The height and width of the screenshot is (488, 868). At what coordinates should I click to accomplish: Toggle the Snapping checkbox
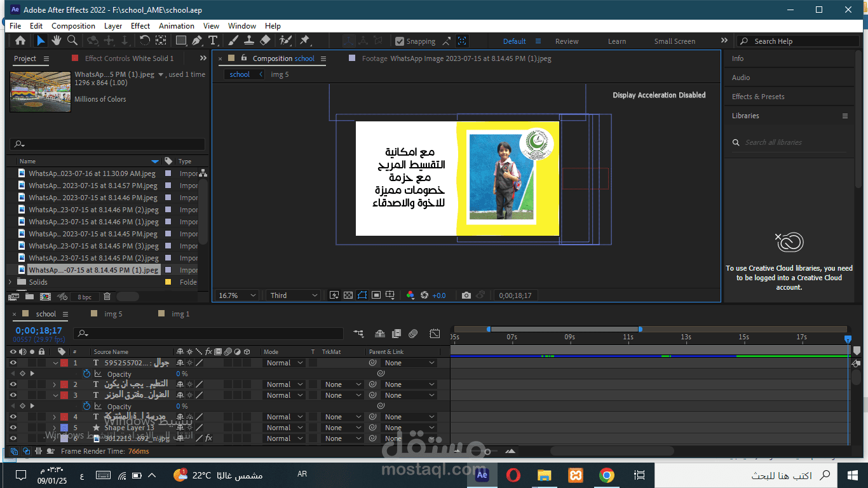[x=400, y=41]
